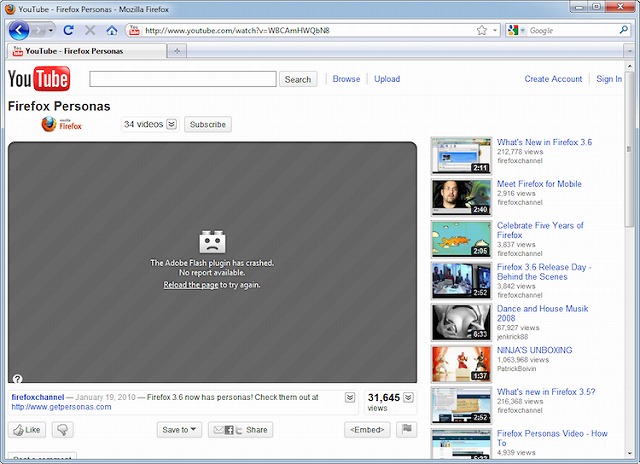Viewport: 640px width, 464px height.
Task: Click the Like button
Action: 27,430
